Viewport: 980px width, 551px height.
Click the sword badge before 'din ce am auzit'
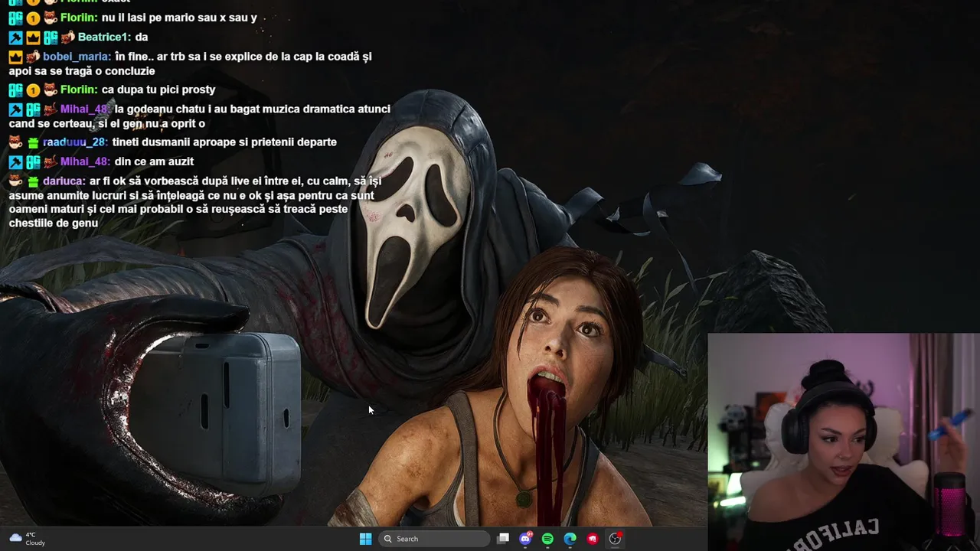(15, 161)
